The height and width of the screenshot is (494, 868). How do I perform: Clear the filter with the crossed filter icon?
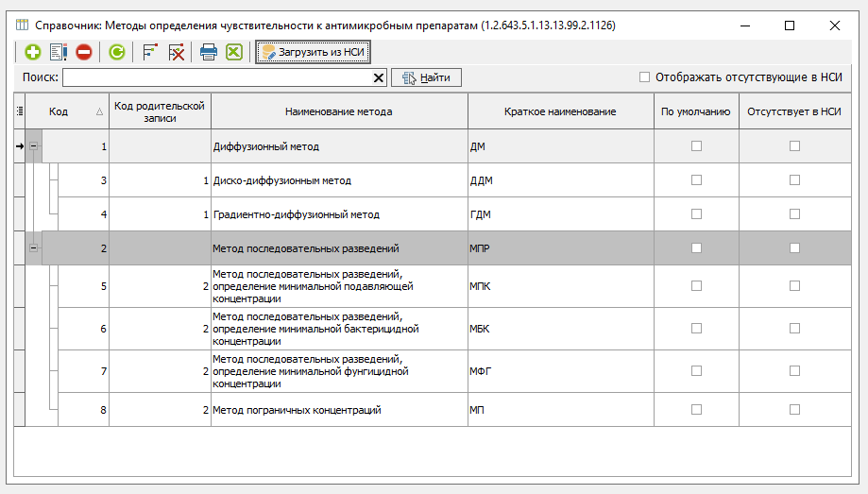[176, 52]
